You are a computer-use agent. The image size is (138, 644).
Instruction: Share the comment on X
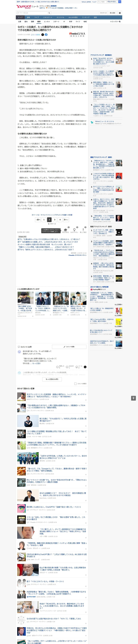pyautogui.click(x=85, y=367)
